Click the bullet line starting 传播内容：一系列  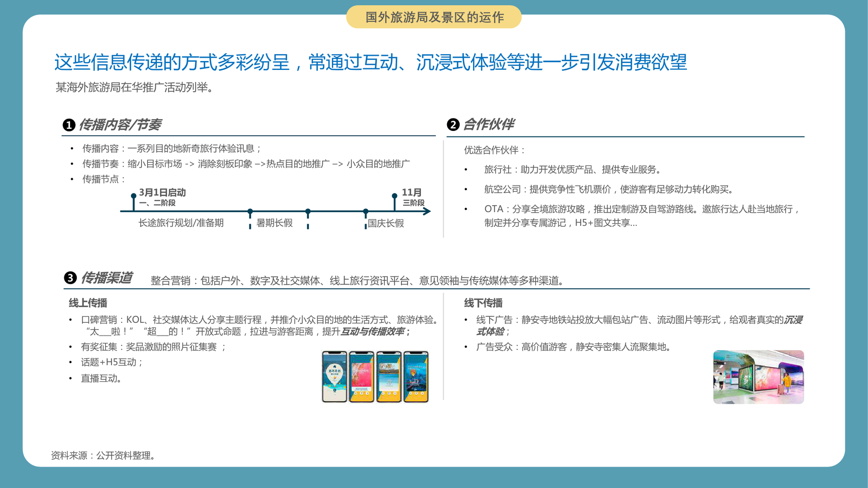point(172,148)
